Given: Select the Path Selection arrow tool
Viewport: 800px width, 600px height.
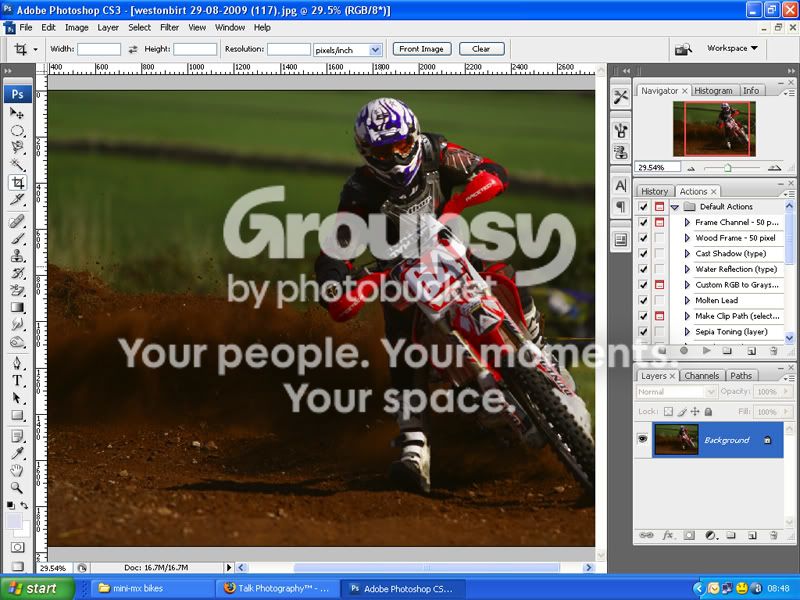Looking at the screenshot, I should (17, 398).
